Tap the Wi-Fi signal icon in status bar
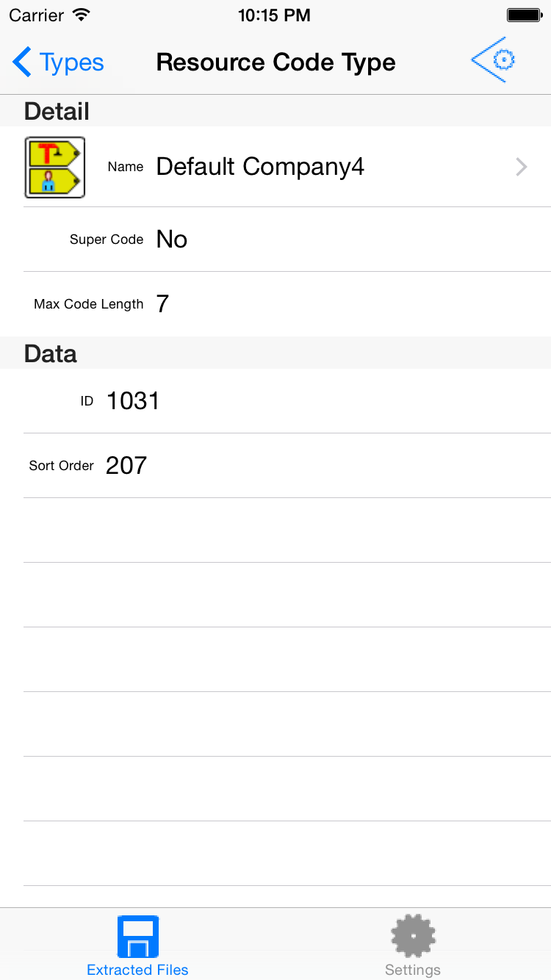The width and height of the screenshot is (551, 980). [x=82, y=15]
